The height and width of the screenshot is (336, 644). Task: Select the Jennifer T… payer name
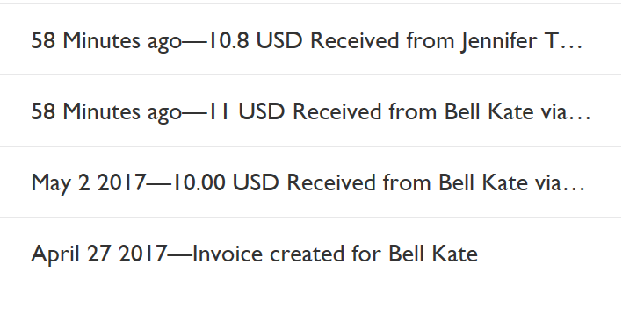click(x=522, y=41)
